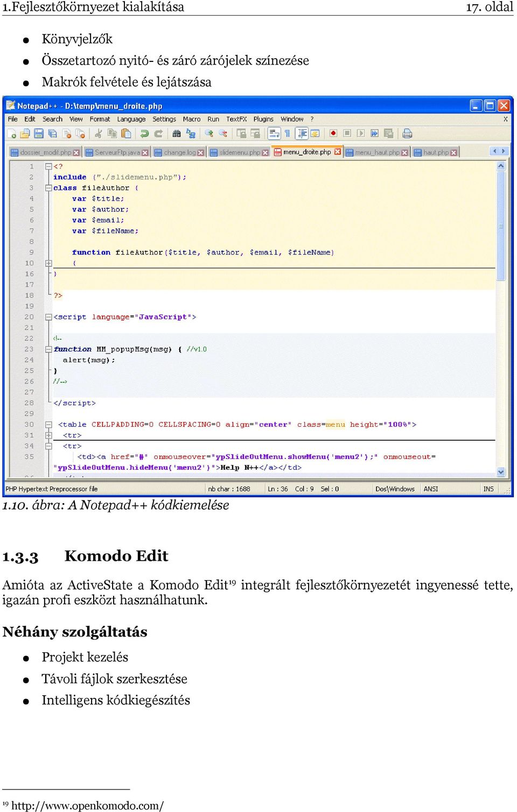The image size is (517, 812).
Task: Start macro recording with red dot icon
Action: tap(333, 133)
